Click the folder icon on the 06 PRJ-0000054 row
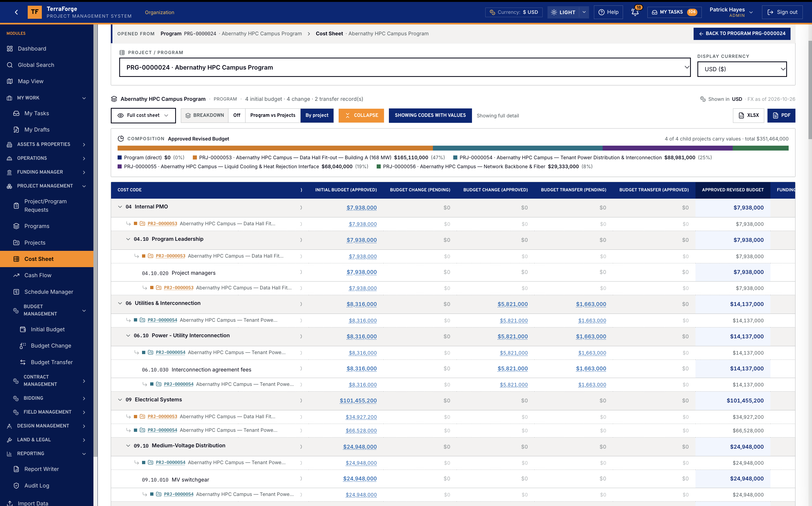This screenshot has width=812, height=506. (x=143, y=320)
